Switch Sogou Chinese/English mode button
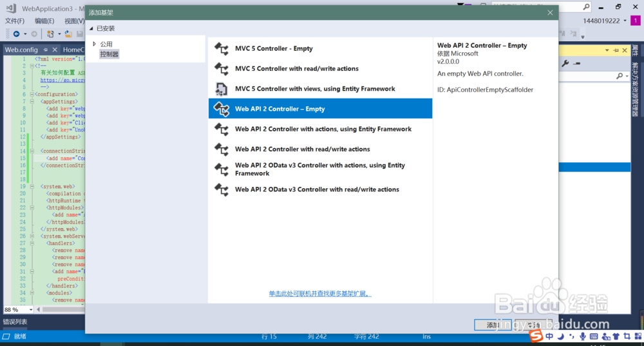Screen dimensions: 644x346 tap(549, 336)
